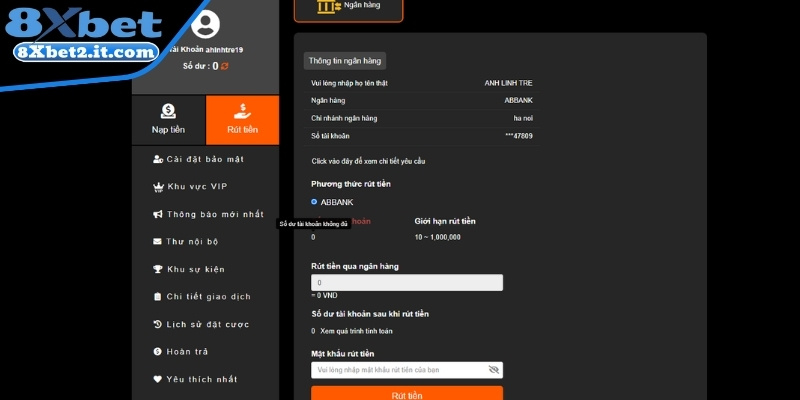Screen dimensions: 800x400
Task: Toggle password visibility eye icon
Action: [x=493, y=370]
